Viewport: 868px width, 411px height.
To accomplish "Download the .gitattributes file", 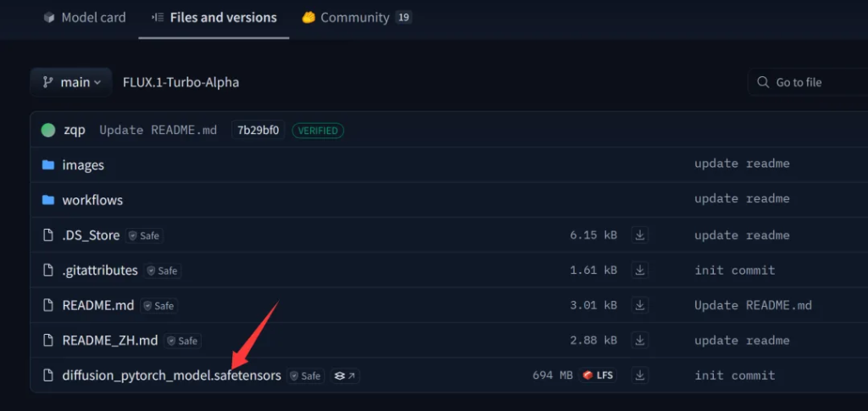I will coord(640,270).
